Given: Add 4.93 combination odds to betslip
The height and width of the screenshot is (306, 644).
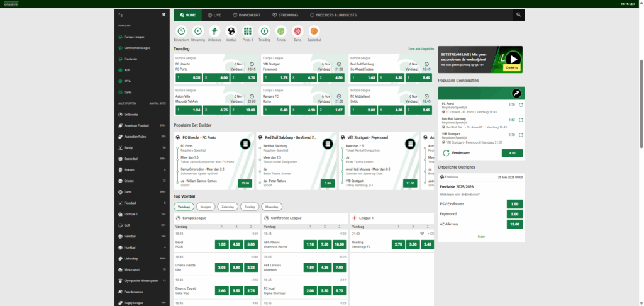Looking at the screenshot, I should (x=512, y=153).
